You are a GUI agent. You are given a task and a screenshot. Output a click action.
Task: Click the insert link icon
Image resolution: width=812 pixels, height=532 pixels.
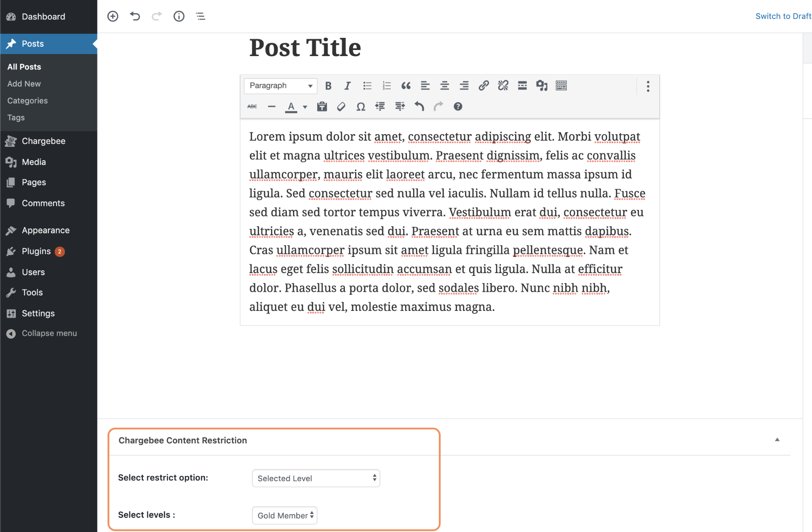click(483, 86)
